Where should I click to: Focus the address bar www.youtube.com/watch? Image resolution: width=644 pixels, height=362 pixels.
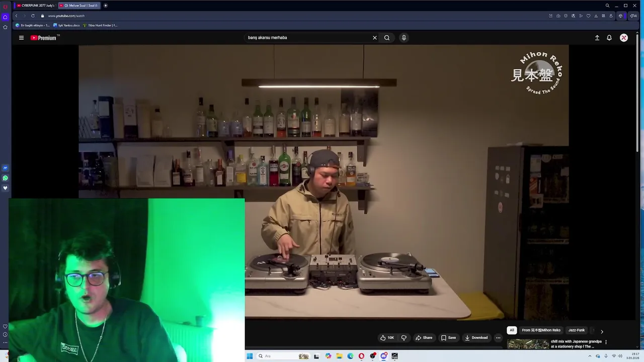[66, 16]
